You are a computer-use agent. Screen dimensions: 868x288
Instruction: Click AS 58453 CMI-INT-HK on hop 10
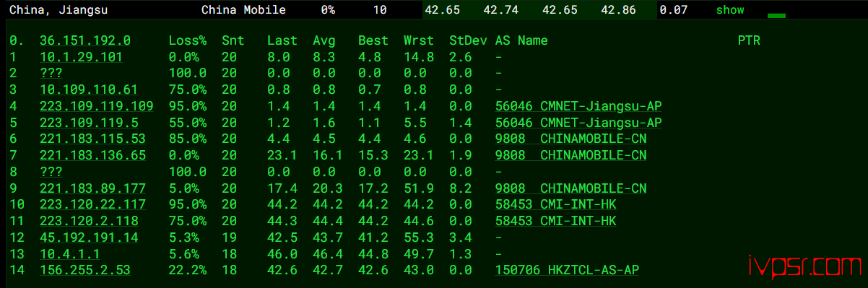coord(555,204)
